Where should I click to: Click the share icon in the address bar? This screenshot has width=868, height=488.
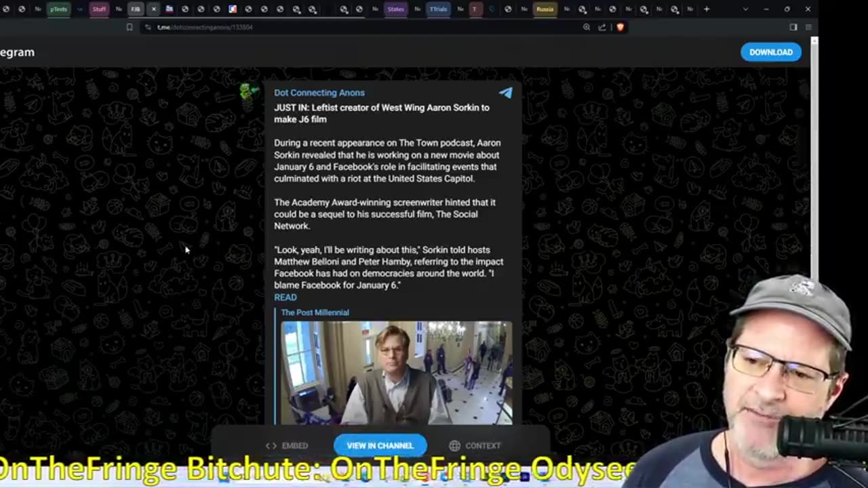click(x=602, y=27)
